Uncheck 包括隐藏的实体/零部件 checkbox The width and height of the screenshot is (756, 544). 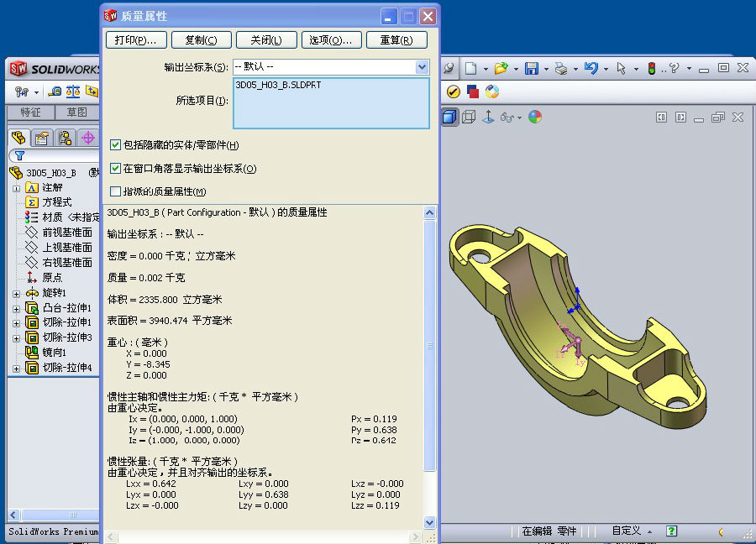click(116, 145)
